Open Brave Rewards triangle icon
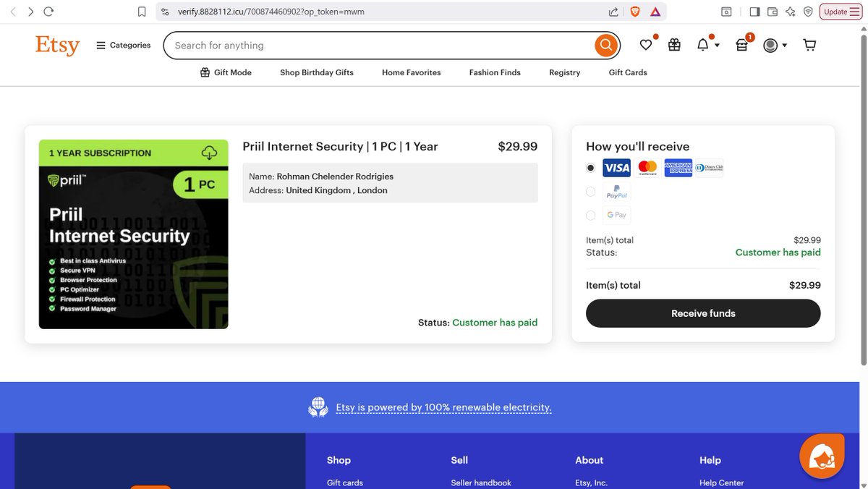Viewport: 868px width, 489px height. click(x=655, y=12)
